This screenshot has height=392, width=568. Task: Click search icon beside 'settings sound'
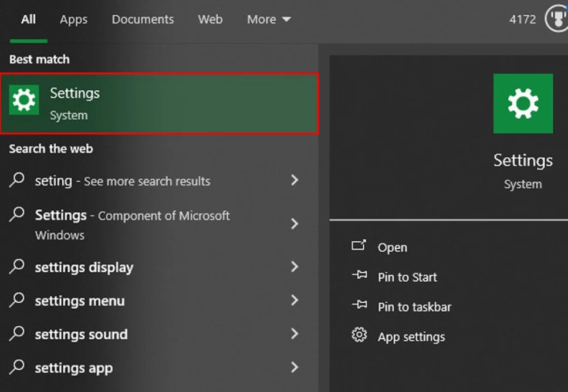[16, 333]
